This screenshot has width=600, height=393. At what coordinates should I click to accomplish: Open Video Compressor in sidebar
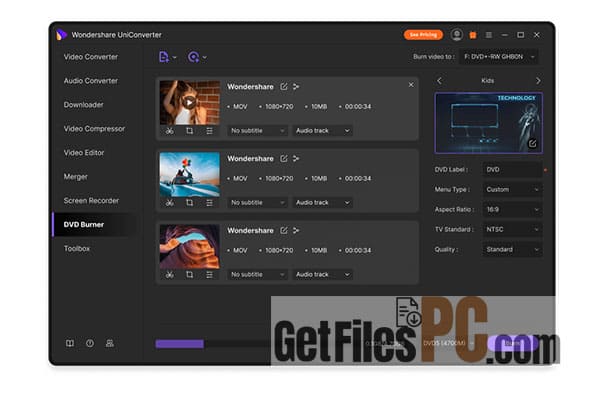pos(94,129)
